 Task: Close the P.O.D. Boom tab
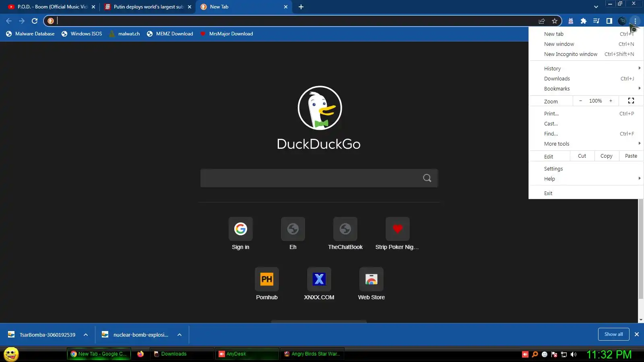pos(93,7)
